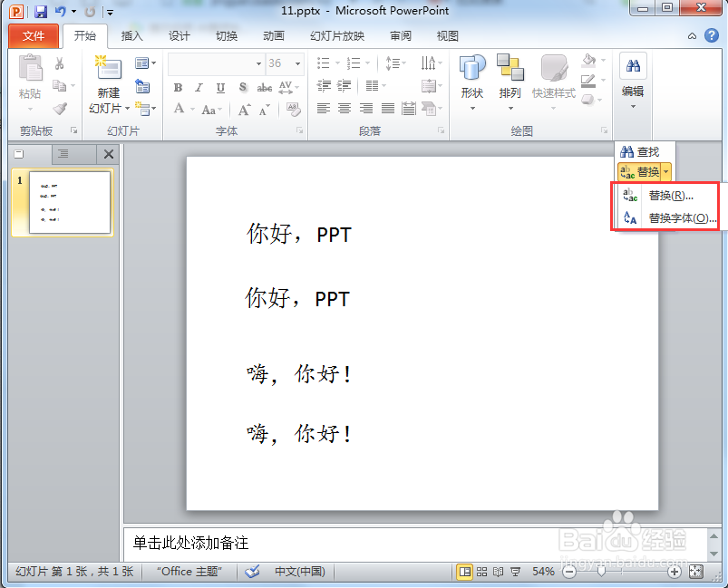Click the zoom slider handle
Viewport: 728px width, 588px height.
click(601, 572)
